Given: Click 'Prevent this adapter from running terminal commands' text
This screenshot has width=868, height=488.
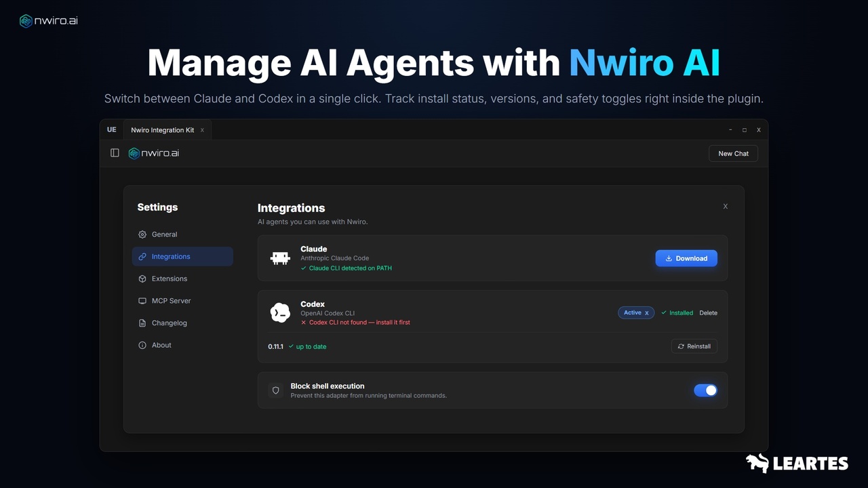Looking at the screenshot, I should (x=369, y=395).
